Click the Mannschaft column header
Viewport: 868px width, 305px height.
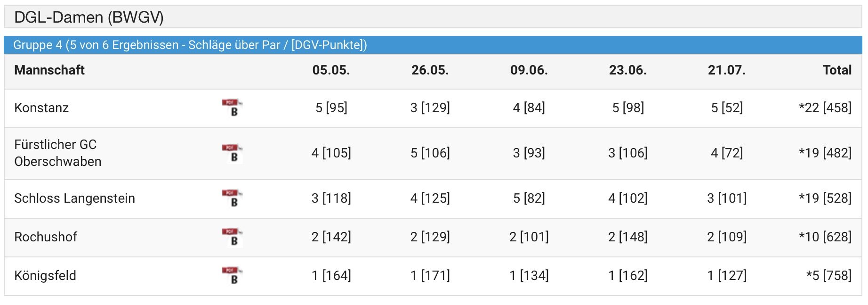[x=49, y=70]
